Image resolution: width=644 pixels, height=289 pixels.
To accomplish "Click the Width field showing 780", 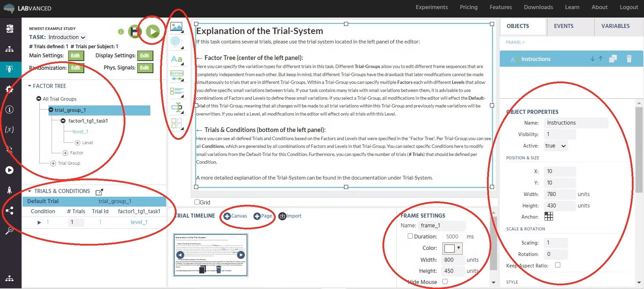I will 560,194.
